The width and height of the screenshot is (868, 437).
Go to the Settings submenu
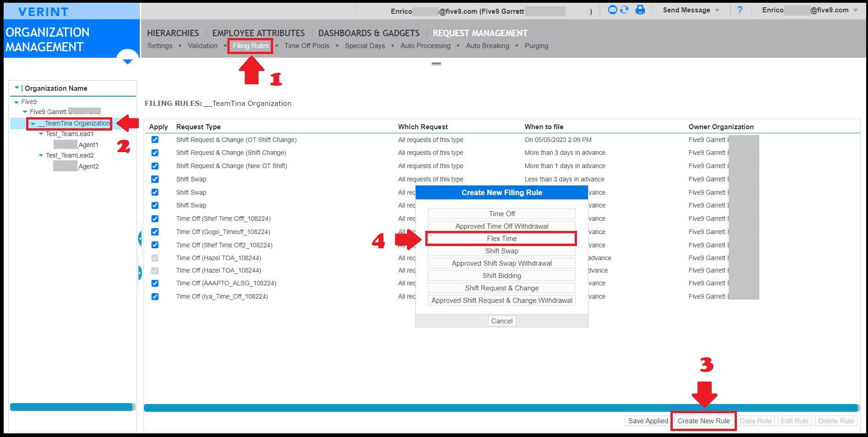point(160,46)
